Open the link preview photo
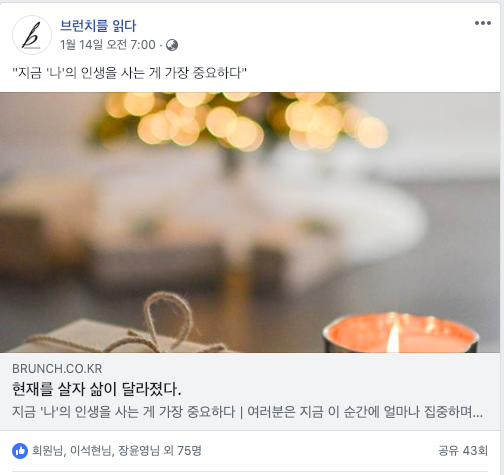This screenshot has height=475, width=504. 250,222
